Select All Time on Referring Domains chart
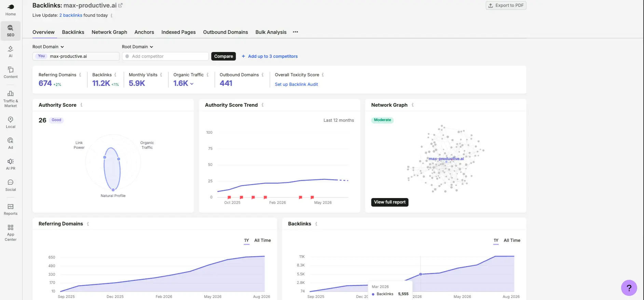Image resolution: width=644 pixels, height=300 pixels. pyautogui.click(x=262, y=240)
